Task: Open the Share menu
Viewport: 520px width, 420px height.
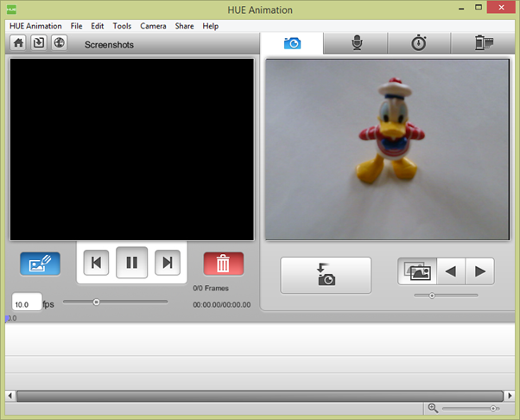Action: click(x=184, y=26)
